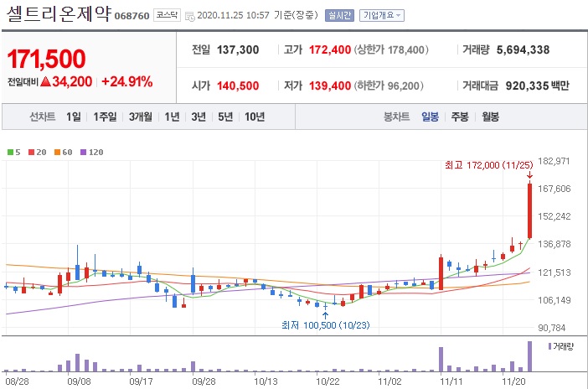This screenshot has width=588, height=389.
Task: Click the trading value 920,335 백만
Action: [537, 86]
